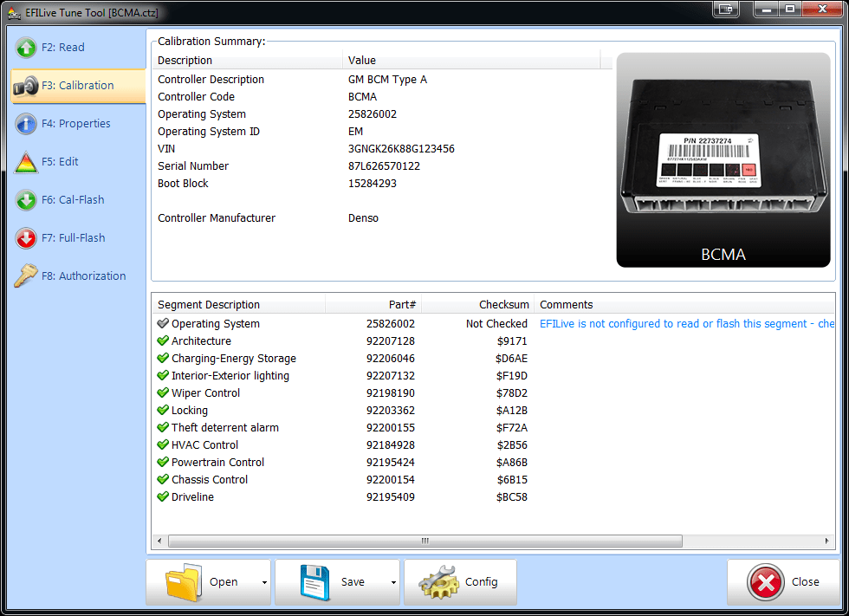Click the F3: Calibration chip icon
849x616 pixels.
pyautogui.click(x=24, y=86)
